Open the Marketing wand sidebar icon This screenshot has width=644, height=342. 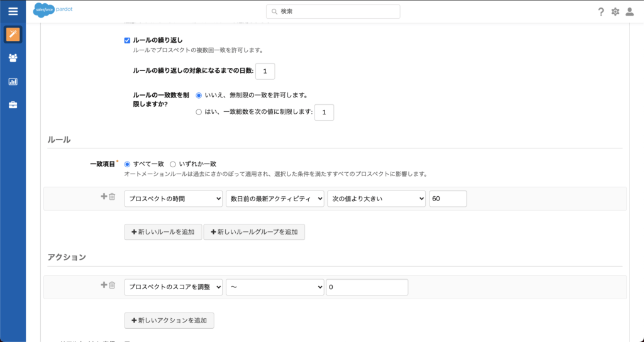13,35
